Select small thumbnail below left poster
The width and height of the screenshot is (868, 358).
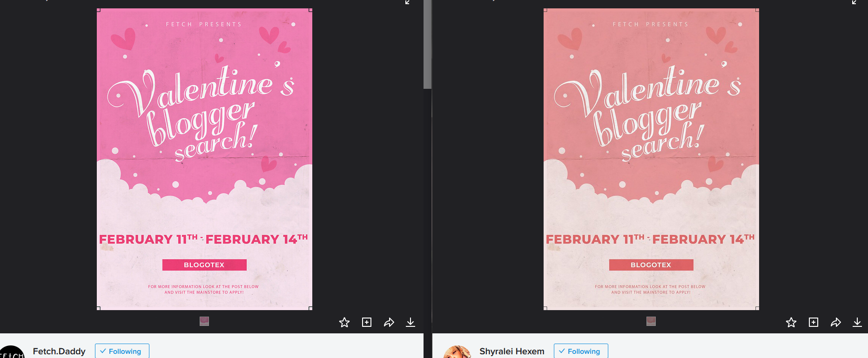tap(204, 321)
